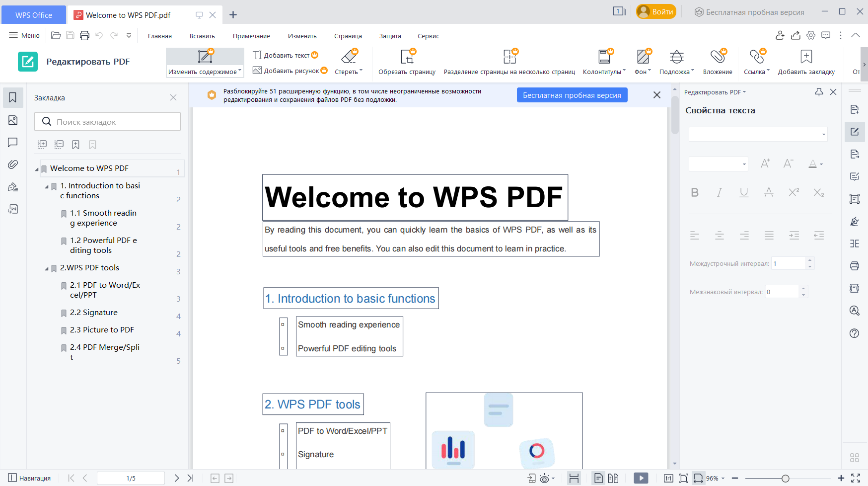The width and height of the screenshot is (868, 486).
Task: Toggle Subscript formatting
Action: (x=818, y=193)
